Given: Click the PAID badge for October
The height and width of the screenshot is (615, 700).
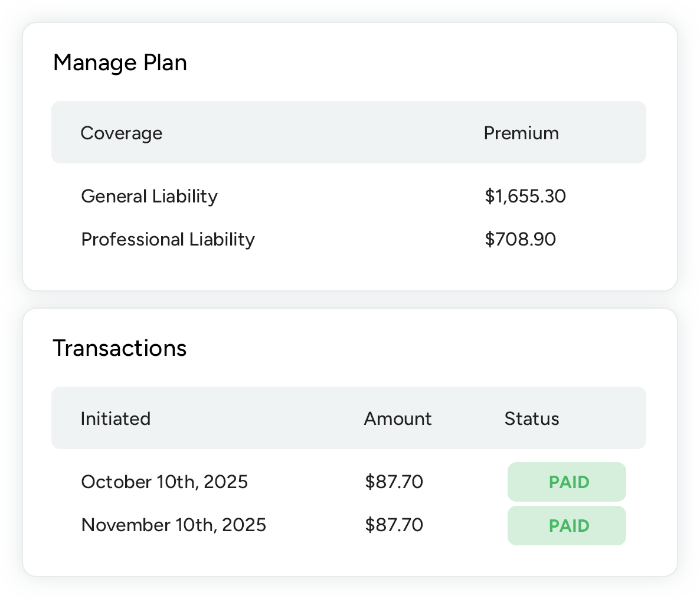Looking at the screenshot, I should pos(567,482).
